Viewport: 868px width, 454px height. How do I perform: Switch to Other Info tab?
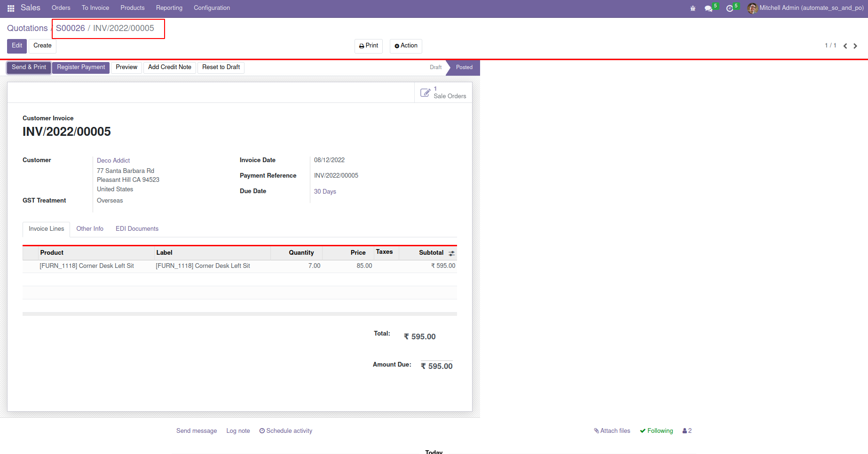tap(90, 229)
